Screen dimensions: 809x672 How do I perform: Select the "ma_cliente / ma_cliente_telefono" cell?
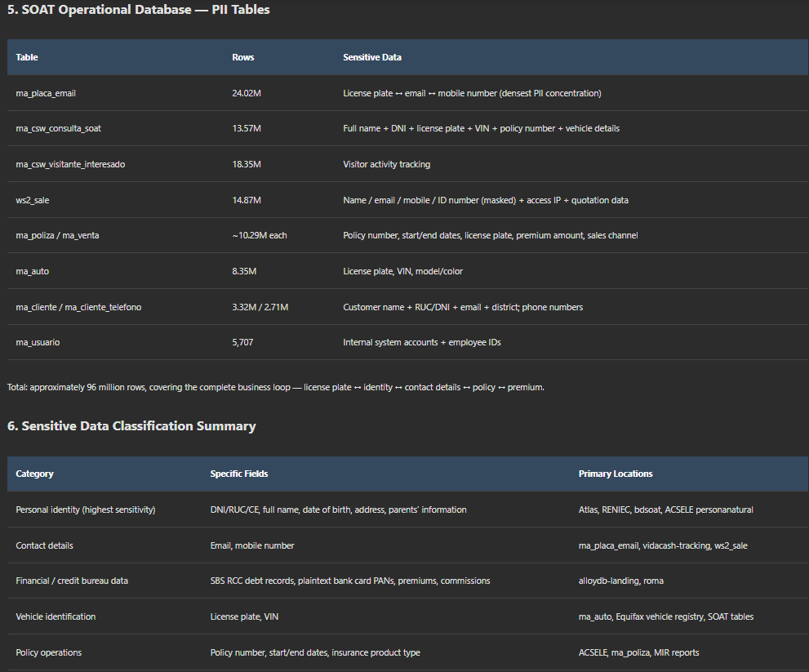pyautogui.click(x=78, y=307)
